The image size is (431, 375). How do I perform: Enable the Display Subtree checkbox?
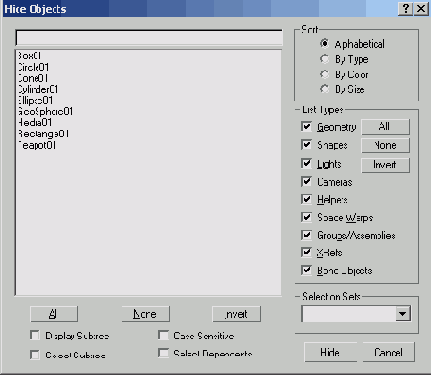[x=35, y=335]
